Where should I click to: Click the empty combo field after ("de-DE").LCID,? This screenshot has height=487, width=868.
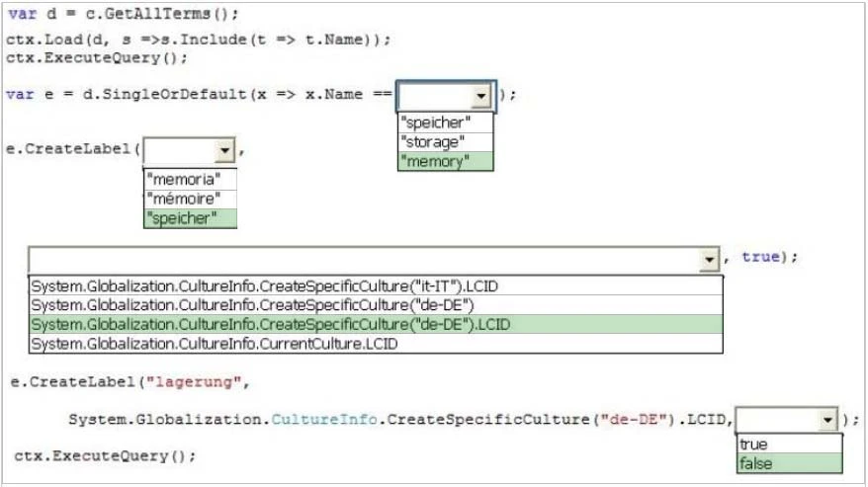click(776, 420)
